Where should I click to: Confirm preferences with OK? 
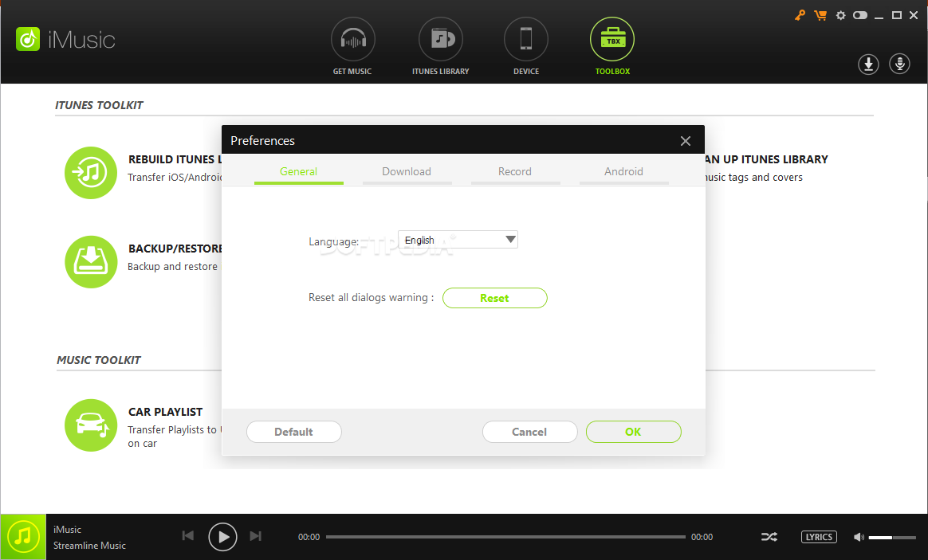tap(633, 432)
